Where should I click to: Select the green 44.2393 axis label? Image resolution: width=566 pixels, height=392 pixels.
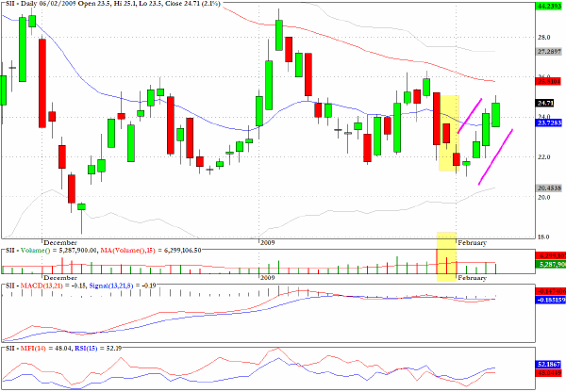point(549,7)
